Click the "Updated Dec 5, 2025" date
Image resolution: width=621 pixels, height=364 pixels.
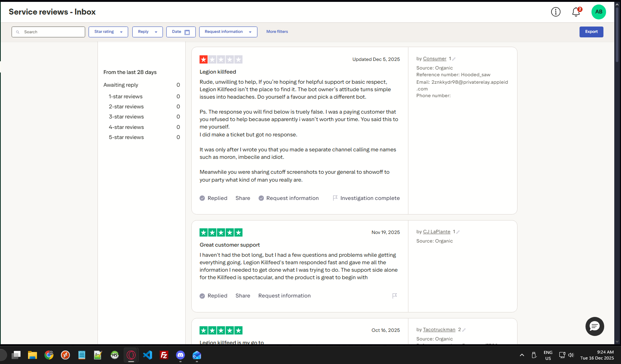pyautogui.click(x=376, y=59)
